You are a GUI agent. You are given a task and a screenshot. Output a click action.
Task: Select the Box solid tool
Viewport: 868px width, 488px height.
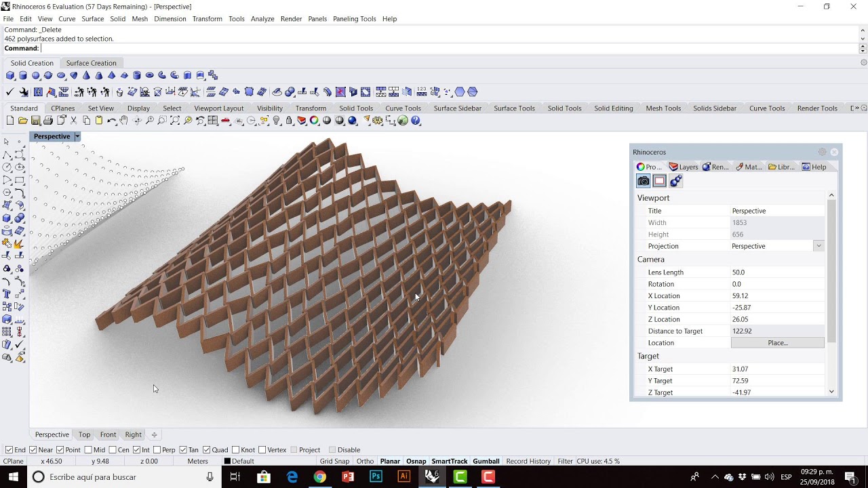click(x=10, y=75)
